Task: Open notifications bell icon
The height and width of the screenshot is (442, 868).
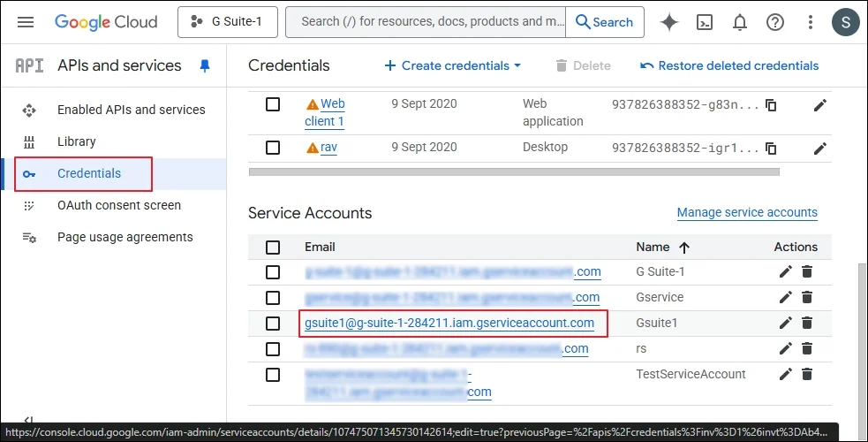Action: [740, 22]
